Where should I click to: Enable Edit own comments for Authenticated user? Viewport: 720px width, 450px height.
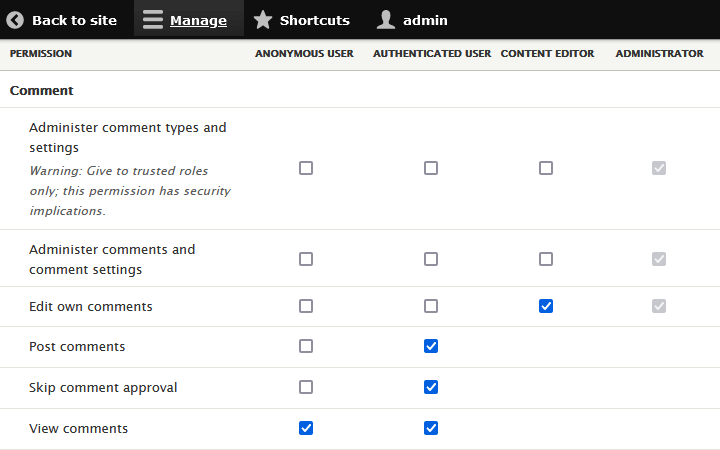[x=431, y=306]
